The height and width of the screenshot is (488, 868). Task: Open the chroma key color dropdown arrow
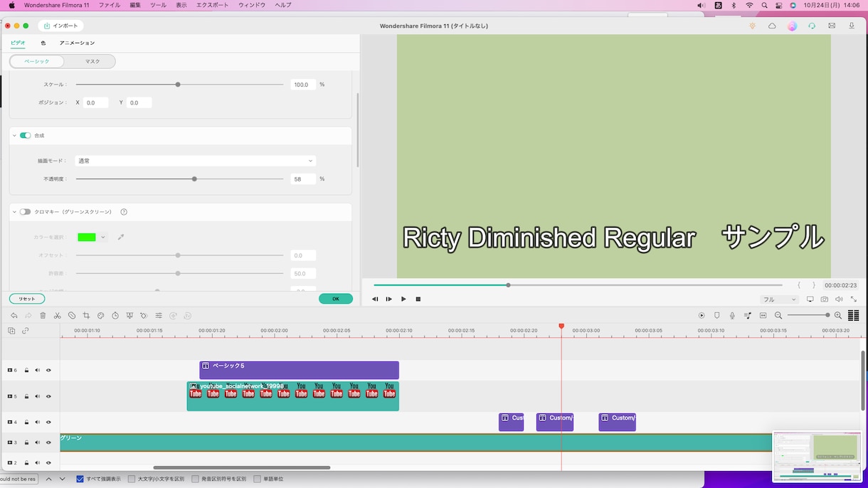pyautogui.click(x=103, y=237)
